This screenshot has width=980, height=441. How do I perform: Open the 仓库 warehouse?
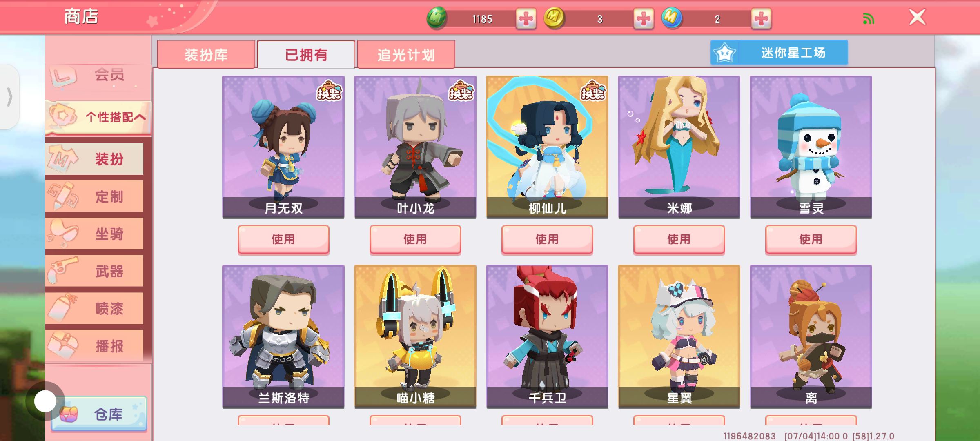tap(99, 414)
